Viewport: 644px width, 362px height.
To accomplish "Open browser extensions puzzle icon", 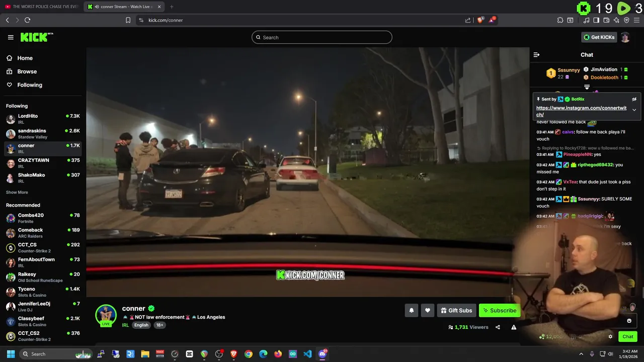I will tap(560, 20).
